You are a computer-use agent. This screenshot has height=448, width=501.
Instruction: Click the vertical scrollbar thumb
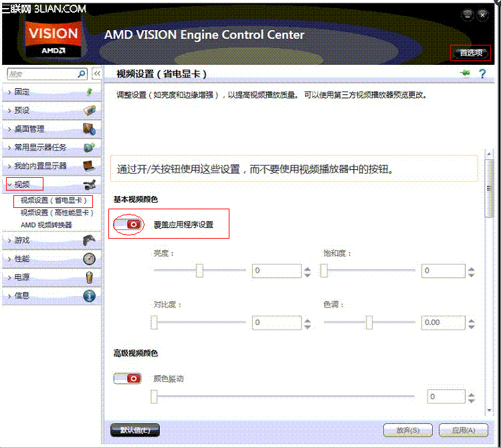pyautogui.click(x=489, y=189)
